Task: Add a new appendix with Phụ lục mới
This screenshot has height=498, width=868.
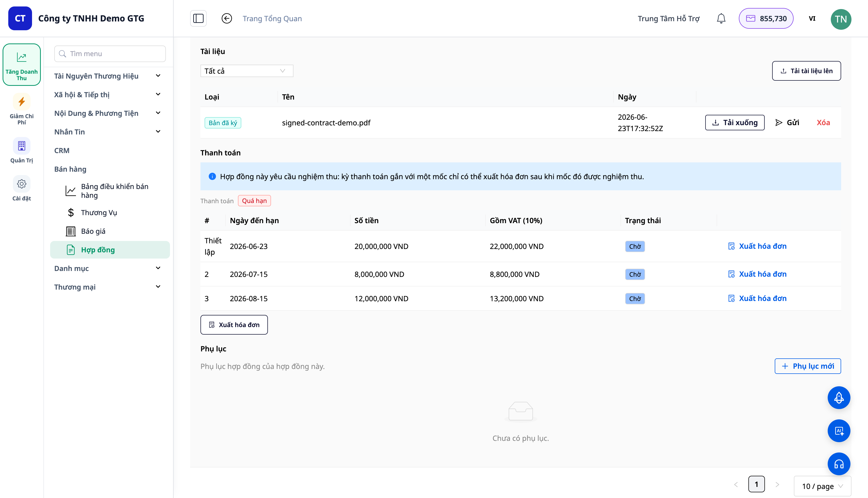Action: pos(808,366)
